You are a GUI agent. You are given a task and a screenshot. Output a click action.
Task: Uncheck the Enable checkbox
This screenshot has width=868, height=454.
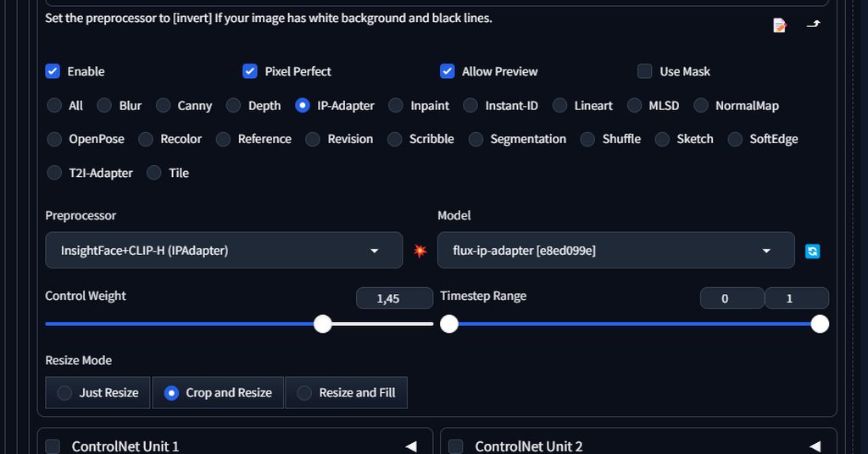tap(53, 71)
